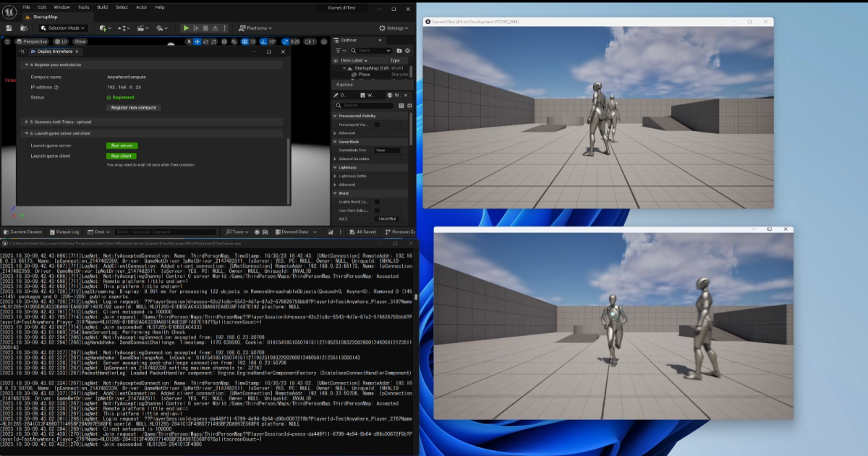Toggle the surface snapping icon
Viewport: 868px width, 456px height.
point(234,41)
